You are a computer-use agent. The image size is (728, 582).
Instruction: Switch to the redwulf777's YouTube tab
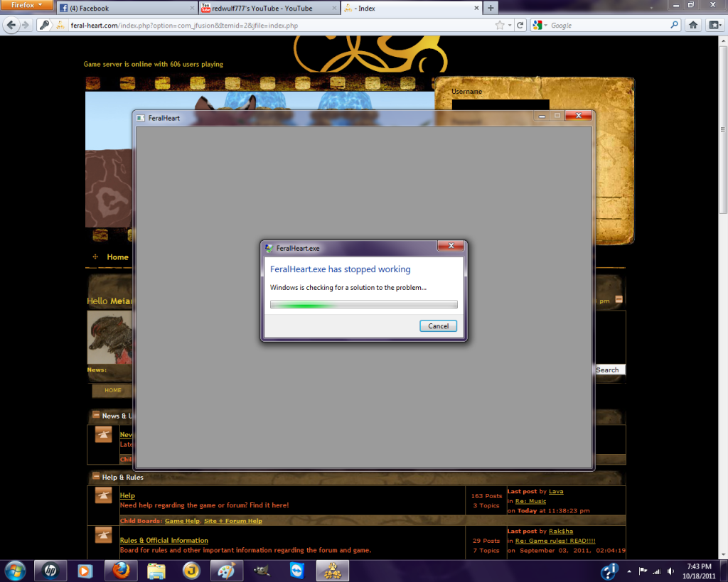click(x=268, y=9)
